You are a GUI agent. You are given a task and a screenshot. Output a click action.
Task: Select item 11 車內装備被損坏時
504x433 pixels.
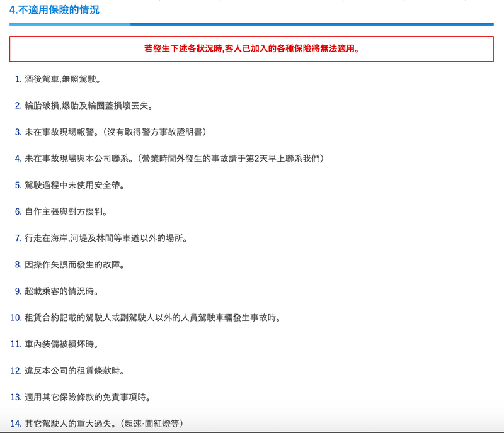[61, 344]
